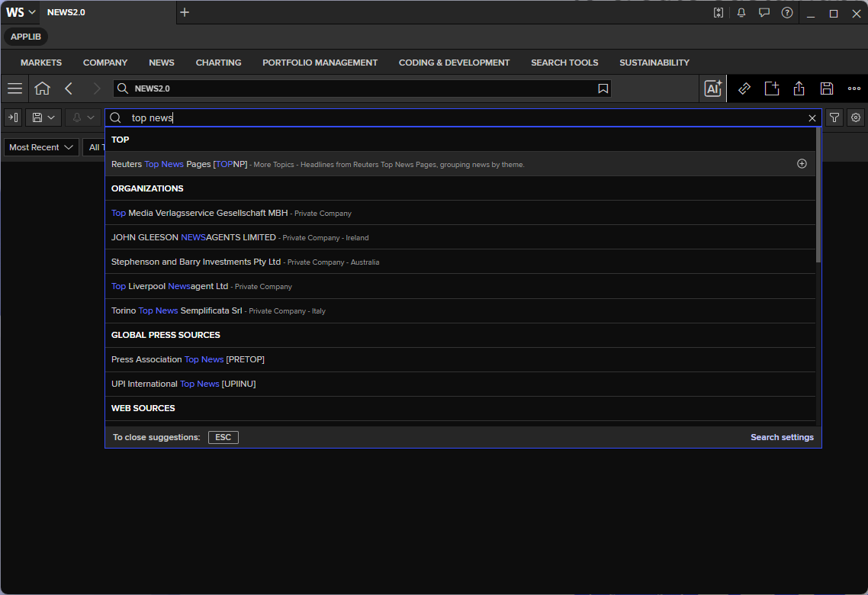Navigate forward with the right arrow
Image resolution: width=868 pixels, height=595 pixels.
97,88
